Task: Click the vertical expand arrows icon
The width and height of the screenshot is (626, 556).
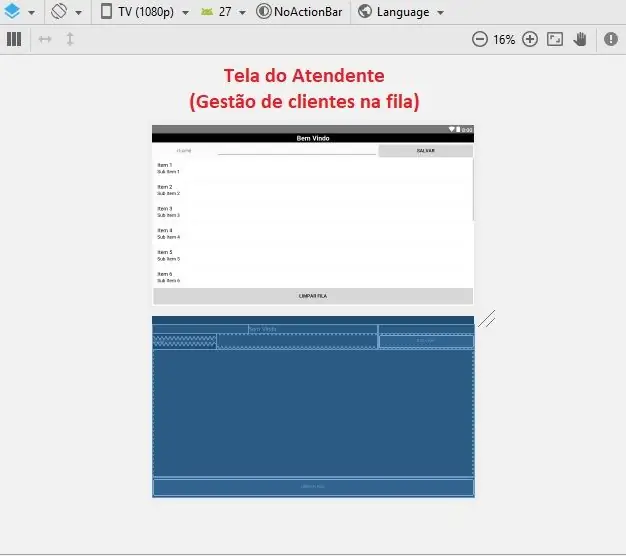Action: click(x=70, y=39)
